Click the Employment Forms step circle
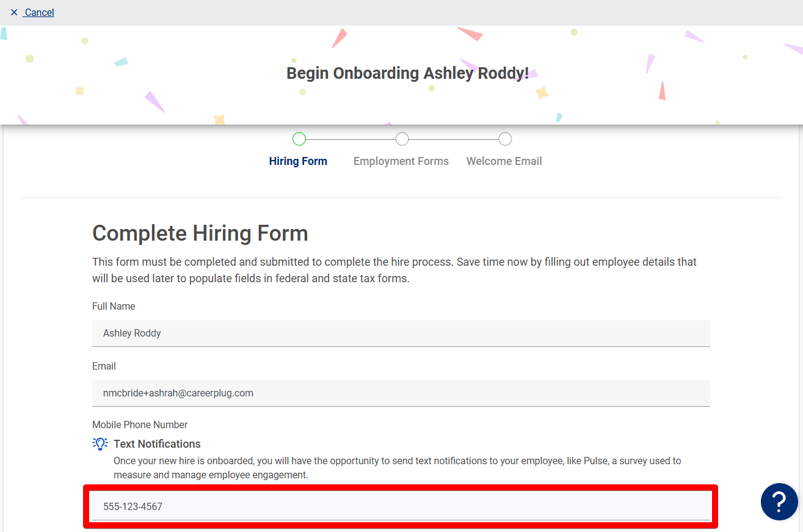The width and height of the screenshot is (803, 532). [x=401, y=139]
